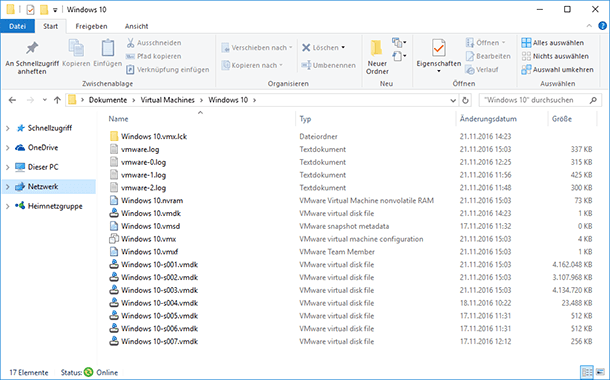Open Verschieben nach dropdown
610x380 pixels.
point(257,48)
